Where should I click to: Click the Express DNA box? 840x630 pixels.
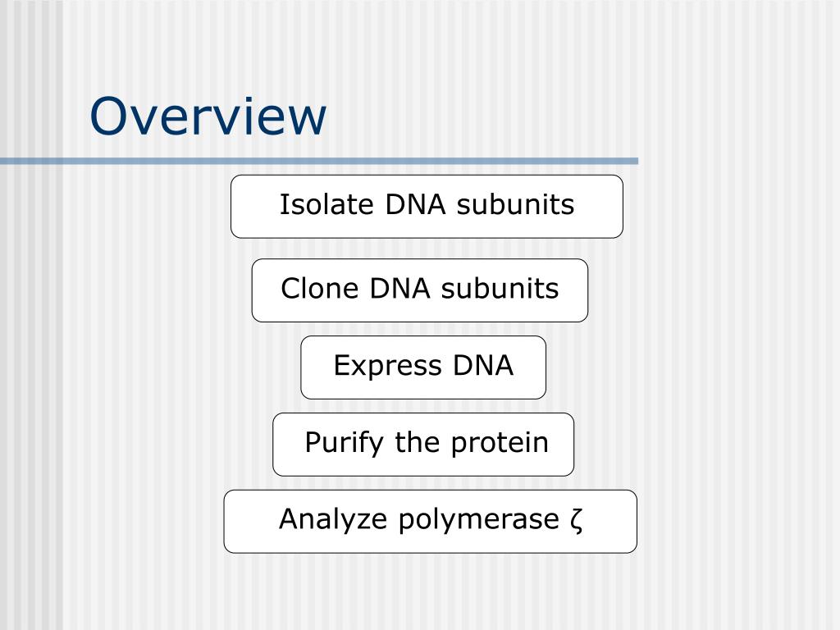(x=423, y=367)
